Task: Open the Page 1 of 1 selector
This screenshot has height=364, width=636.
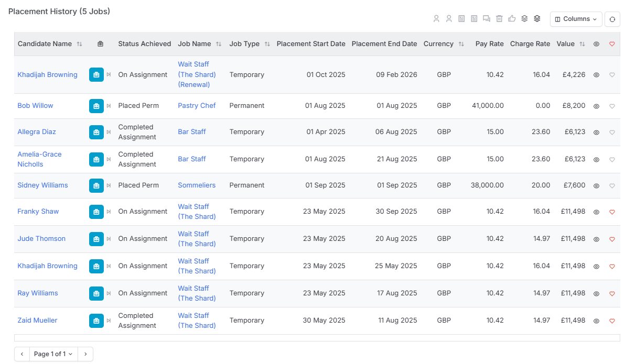Action: (53, 354)
